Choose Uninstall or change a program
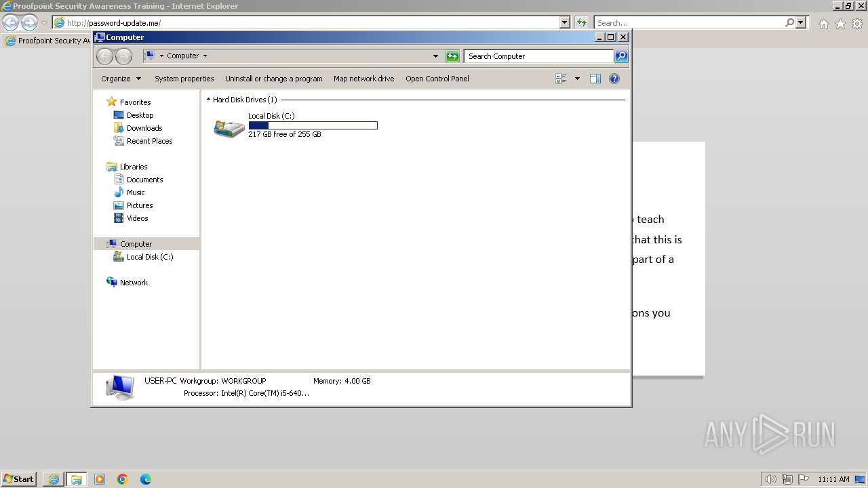This screenshot has height=488, width=868. pyautogui.click(x=274, y=79)
